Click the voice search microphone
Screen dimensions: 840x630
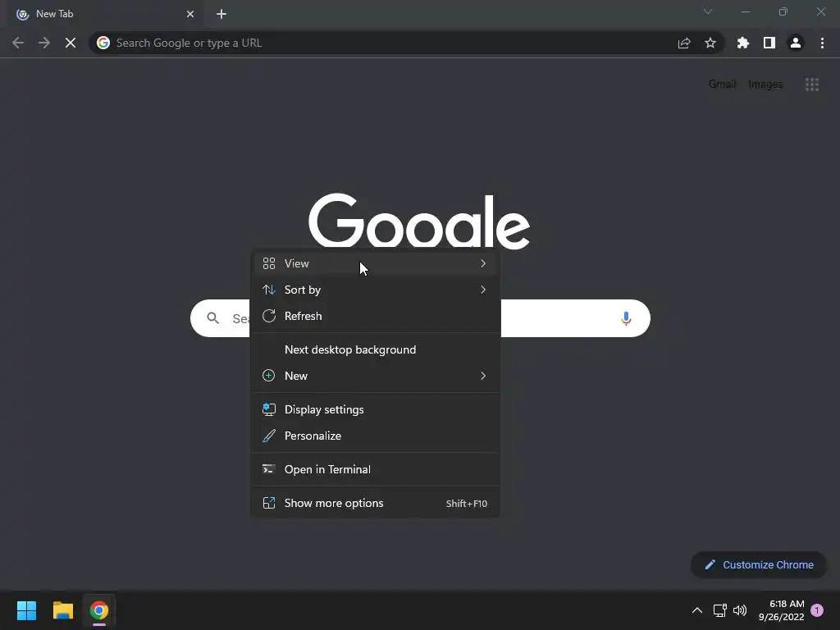pyautogui.click(x=626, y=318)
